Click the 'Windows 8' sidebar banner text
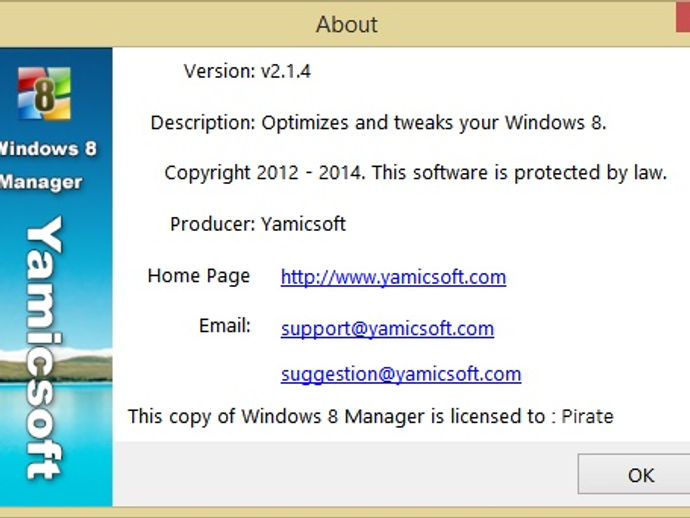 pyautogui.click(x=48, y=149)
